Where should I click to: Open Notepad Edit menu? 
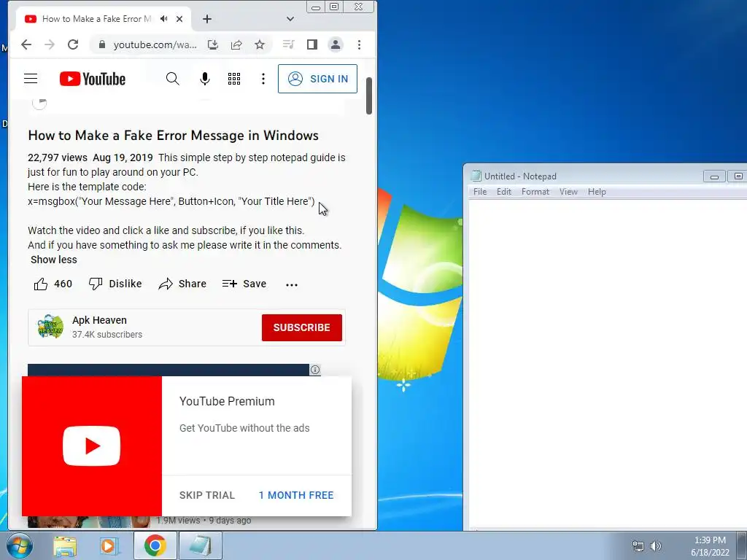click(x=503, y=192)
